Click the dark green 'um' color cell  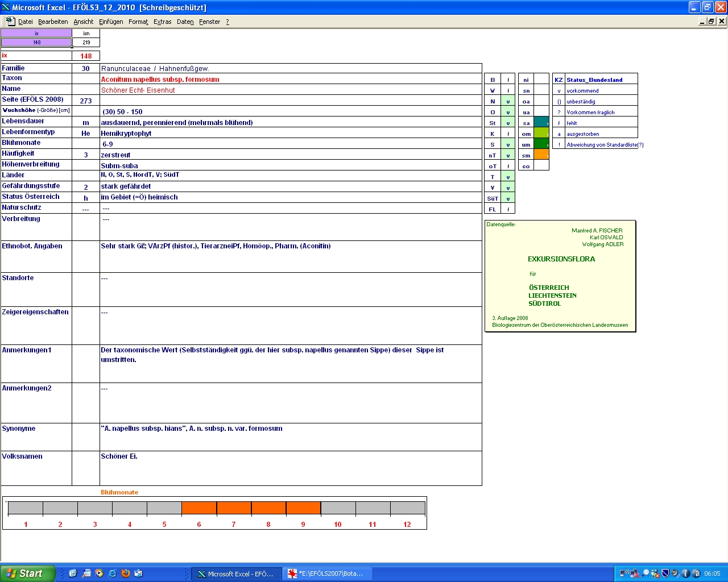(541, 144)
